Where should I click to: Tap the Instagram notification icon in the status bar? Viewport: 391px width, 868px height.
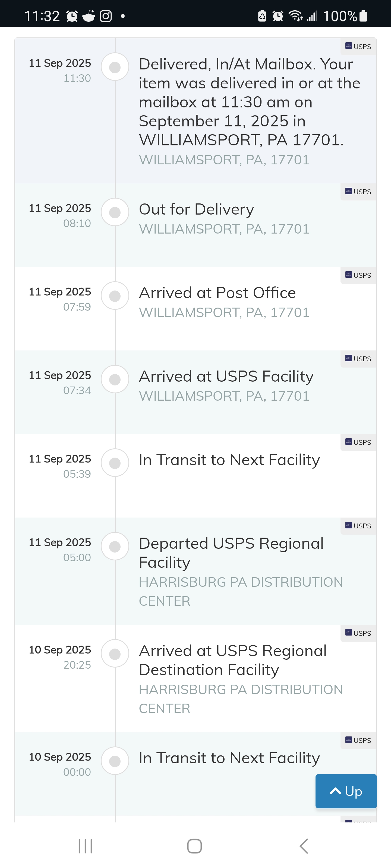click(x=106, y=16)
